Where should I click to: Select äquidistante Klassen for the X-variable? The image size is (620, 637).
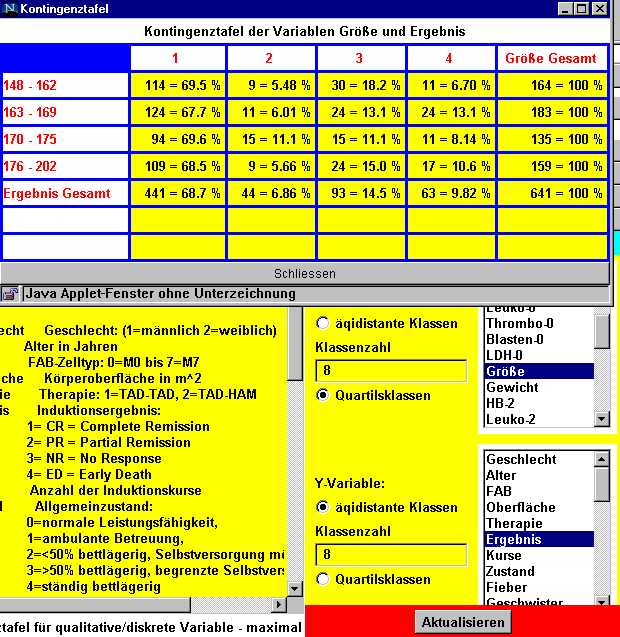pyautogui.click(x=323, y=323)
